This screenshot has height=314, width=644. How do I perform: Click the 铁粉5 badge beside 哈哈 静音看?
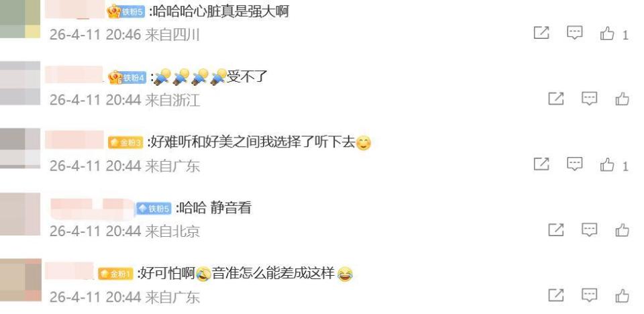[x=154, y=209]
